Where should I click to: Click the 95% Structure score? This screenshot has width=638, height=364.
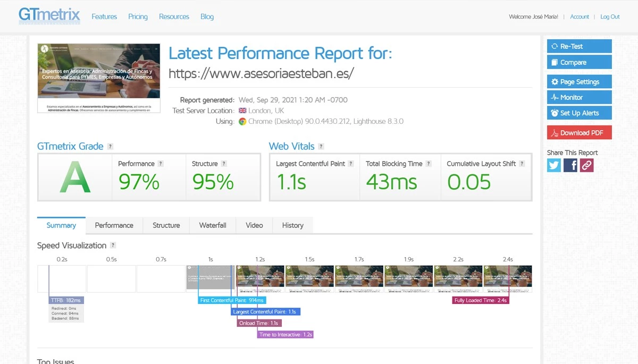point(213,182)
